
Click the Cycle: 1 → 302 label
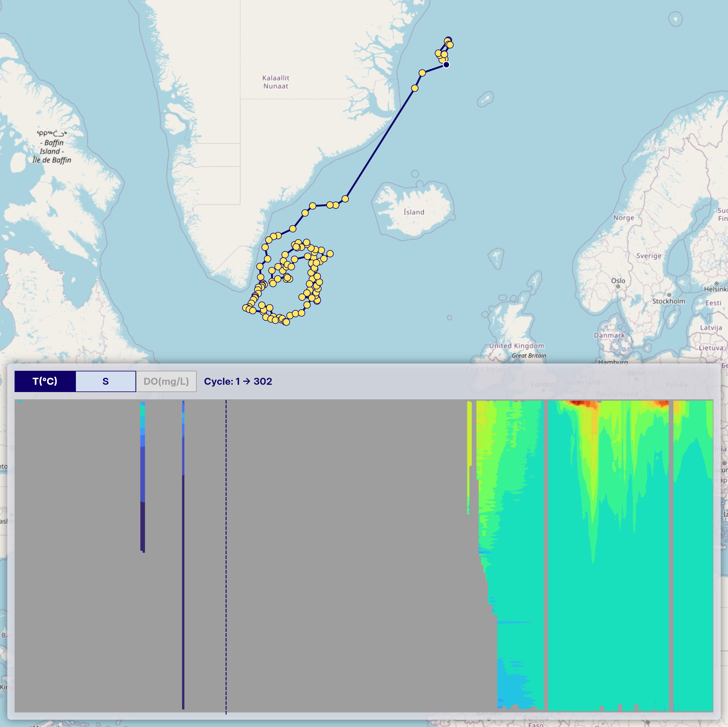point(238,381)
